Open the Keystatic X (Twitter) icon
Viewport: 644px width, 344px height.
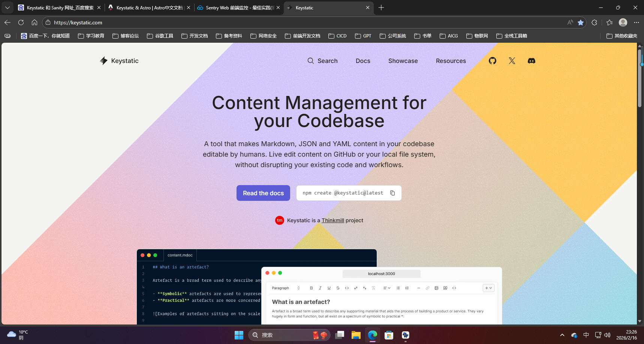point(512,61)
